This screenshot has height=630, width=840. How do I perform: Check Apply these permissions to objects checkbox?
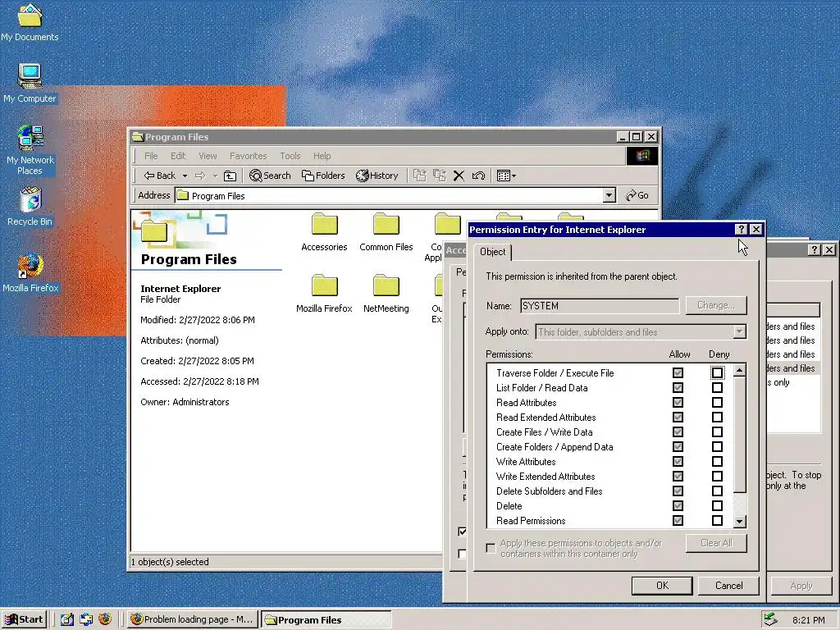click(x=491, y=548)
